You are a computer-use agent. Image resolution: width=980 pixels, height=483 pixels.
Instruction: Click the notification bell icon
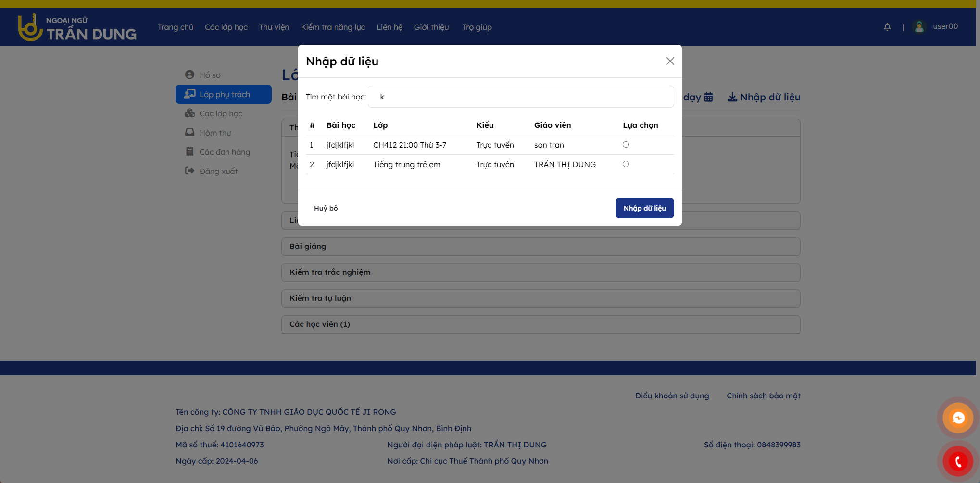point(887,27)
